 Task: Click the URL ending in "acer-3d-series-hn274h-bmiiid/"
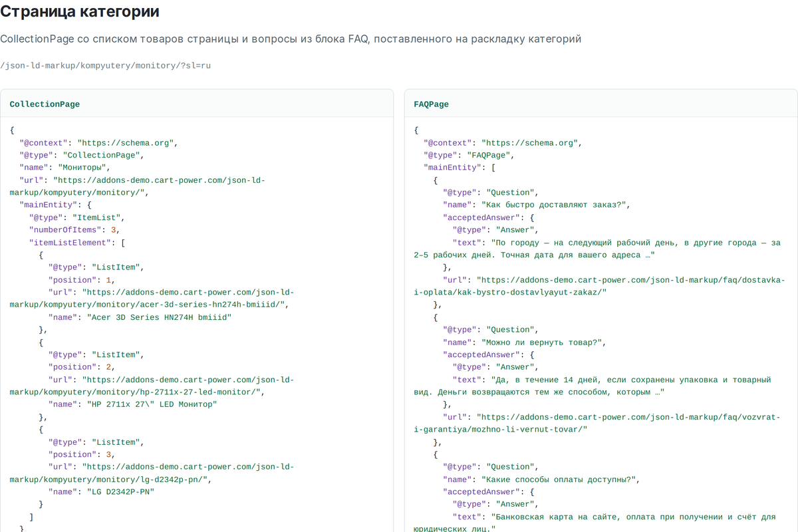point(152,299)
